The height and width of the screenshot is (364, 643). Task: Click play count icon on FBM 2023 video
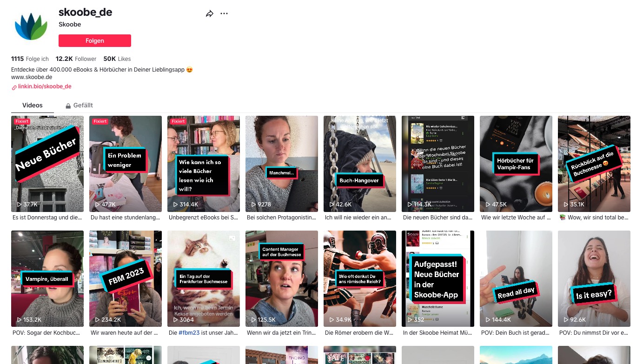(97, 320)
